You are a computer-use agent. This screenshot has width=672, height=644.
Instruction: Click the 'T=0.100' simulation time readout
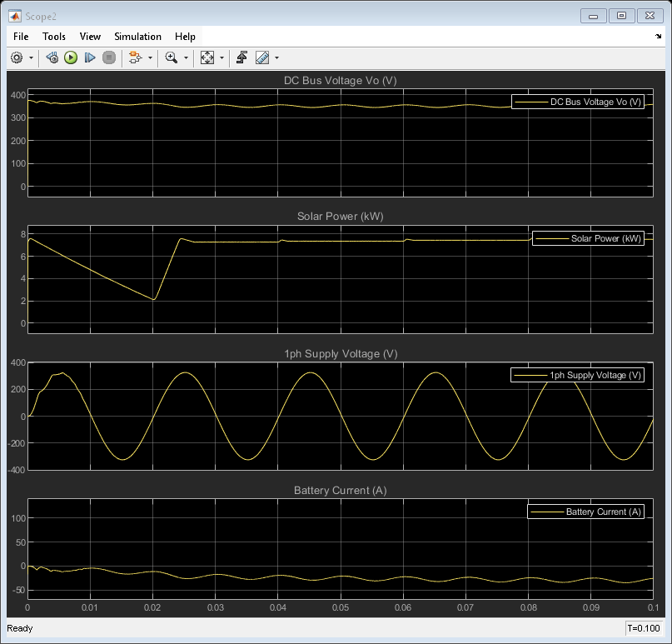coord(644,628)
